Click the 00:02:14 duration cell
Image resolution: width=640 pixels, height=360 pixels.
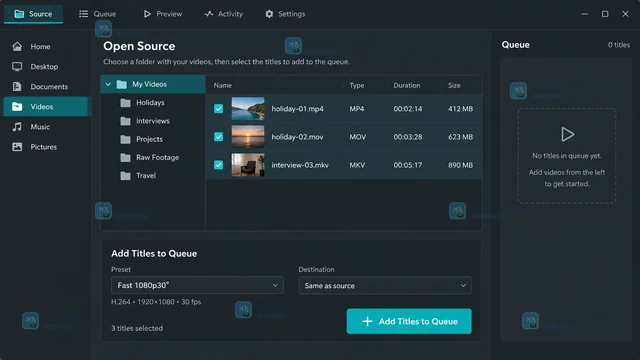pyautogui.click(x=408, y=109)
